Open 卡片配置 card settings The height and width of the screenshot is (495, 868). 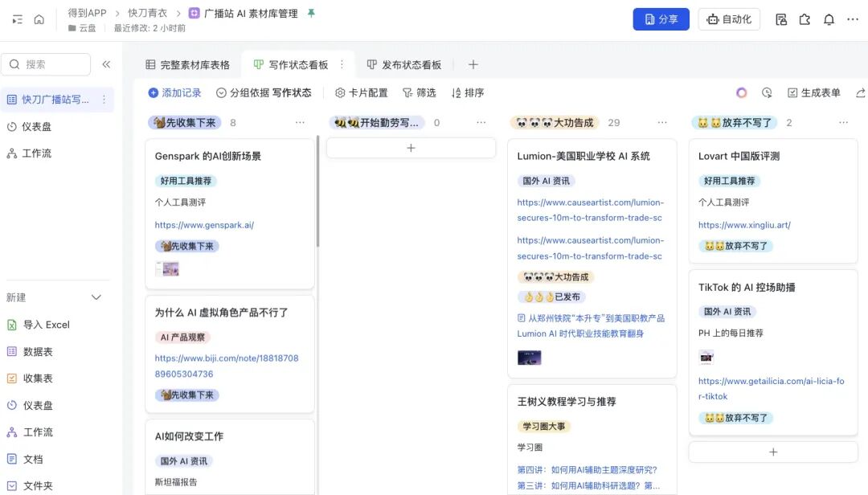362,92
